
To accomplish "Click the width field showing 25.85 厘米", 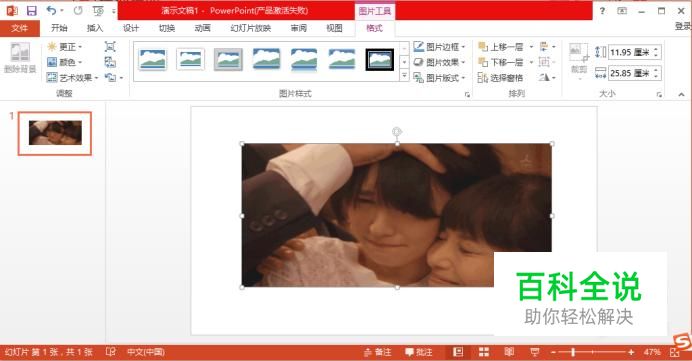I will tap(630, 73).
